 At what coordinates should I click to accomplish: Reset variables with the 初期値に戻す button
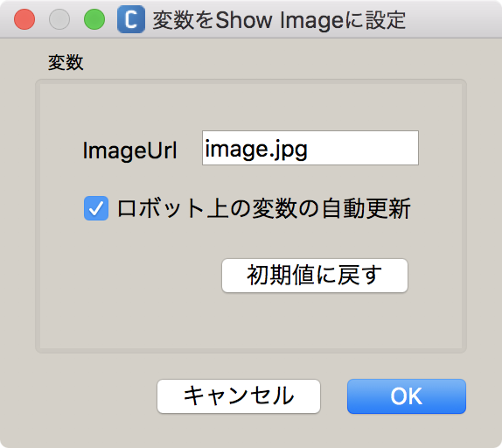pyautogui.click(x=315, y=276)
